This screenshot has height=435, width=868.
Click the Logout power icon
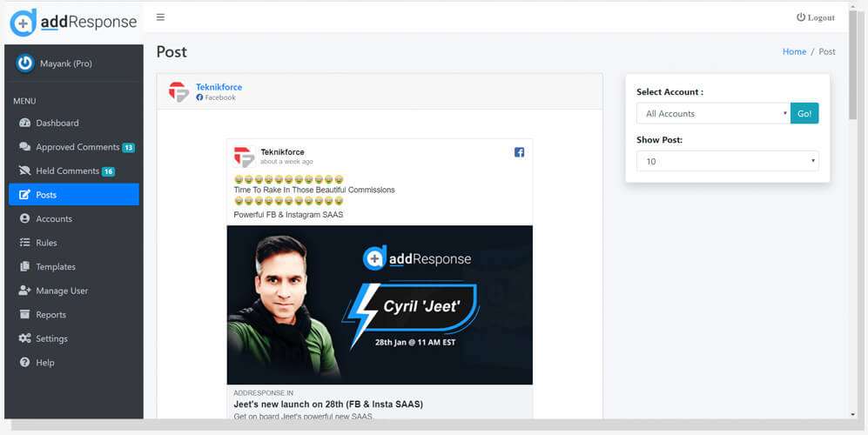tap(800, 17)
